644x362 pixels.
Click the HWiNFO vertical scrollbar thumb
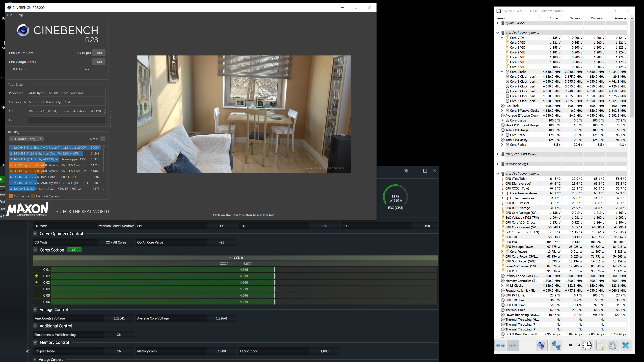(x=632, y=69)
